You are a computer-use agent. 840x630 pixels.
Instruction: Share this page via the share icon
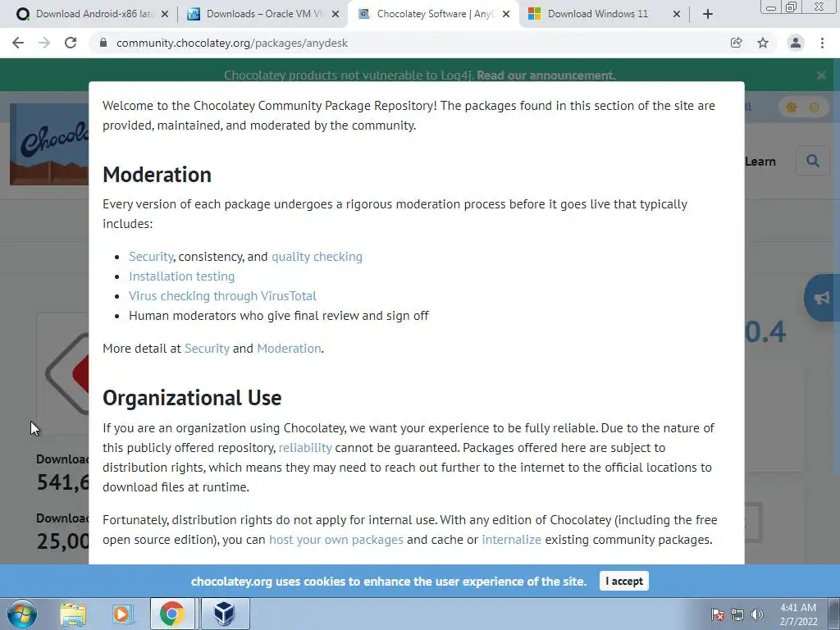(x=736, y=43)
